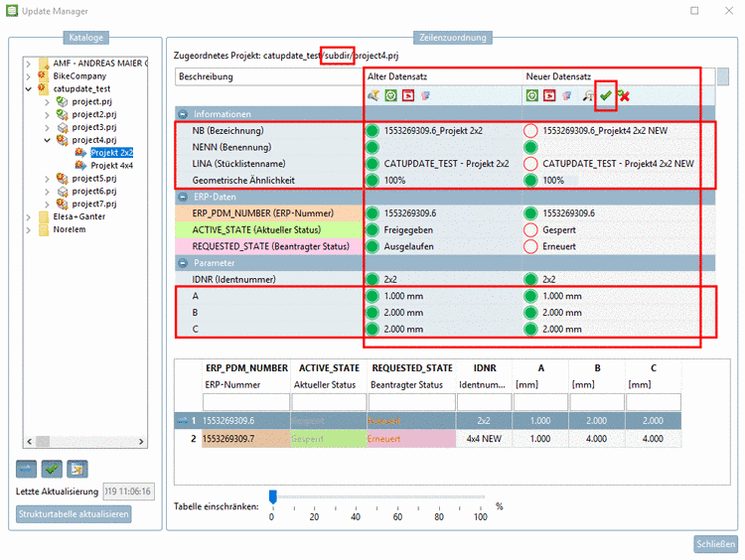Viewport: 745px width, 560px height.
Task: Click blue arrow marker in table row 1
Action: coord(183,420)
